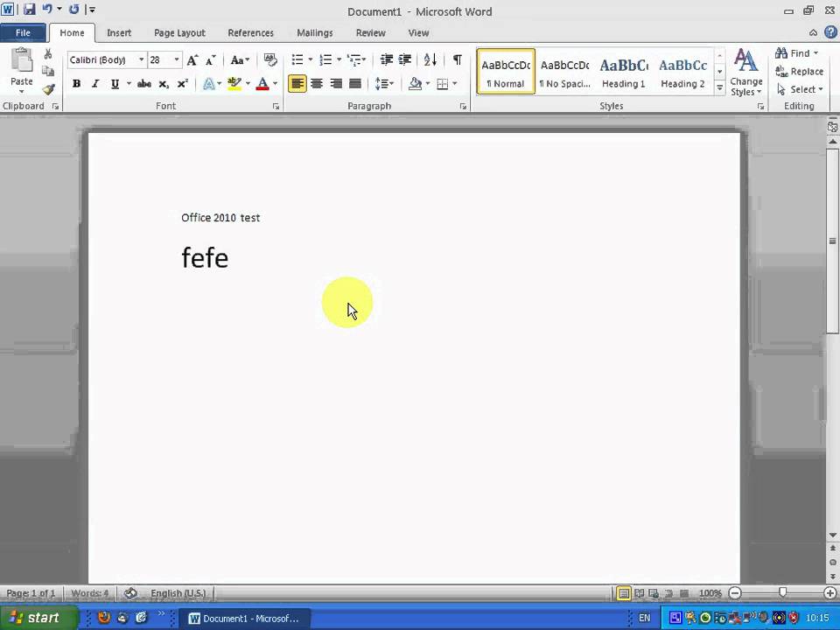Open the Font dialog launcher
Screen dimensions: 840x630
[276, 107]
